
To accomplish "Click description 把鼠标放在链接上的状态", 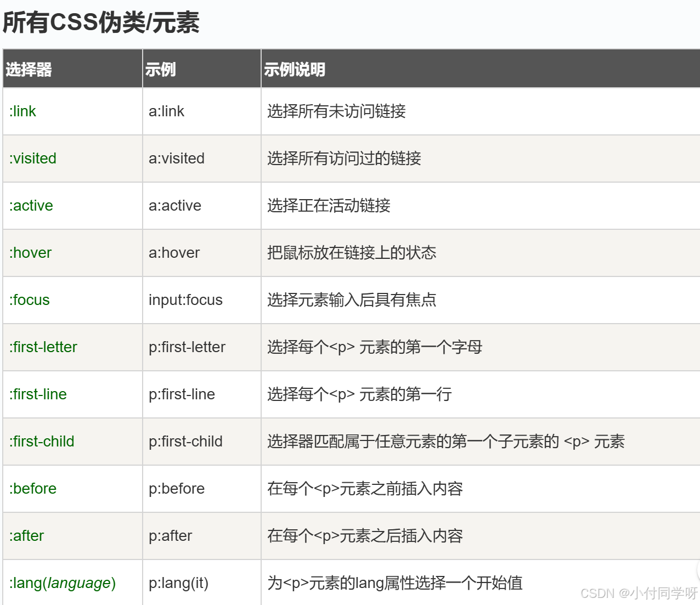I will (x=352, y=253).
